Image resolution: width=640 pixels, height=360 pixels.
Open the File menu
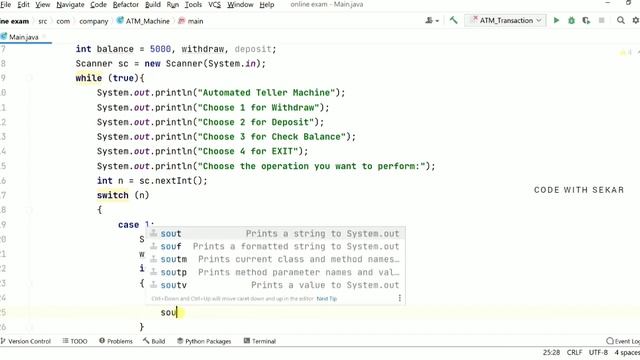[5, 4]
